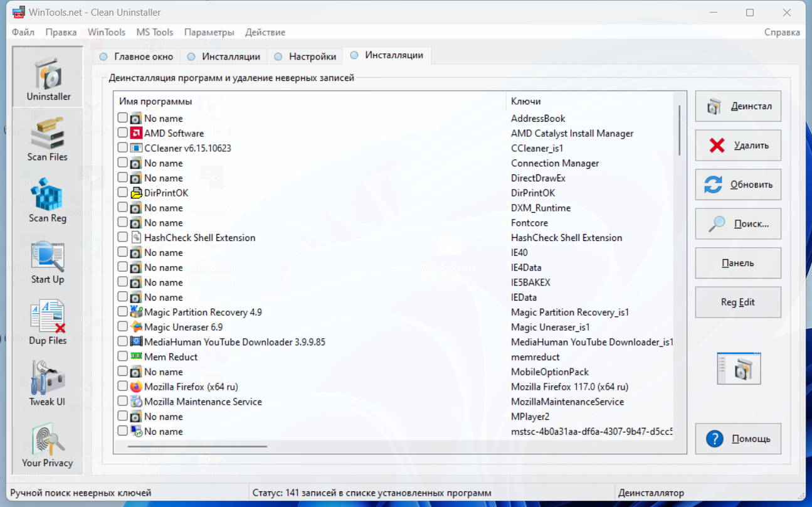Select the Connection Manager key entry

point(555,163)
